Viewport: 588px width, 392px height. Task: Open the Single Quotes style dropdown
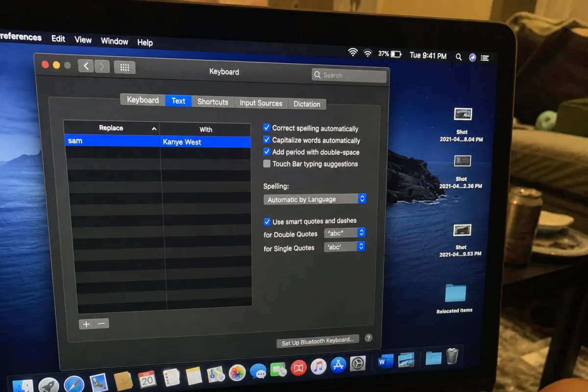344,246
